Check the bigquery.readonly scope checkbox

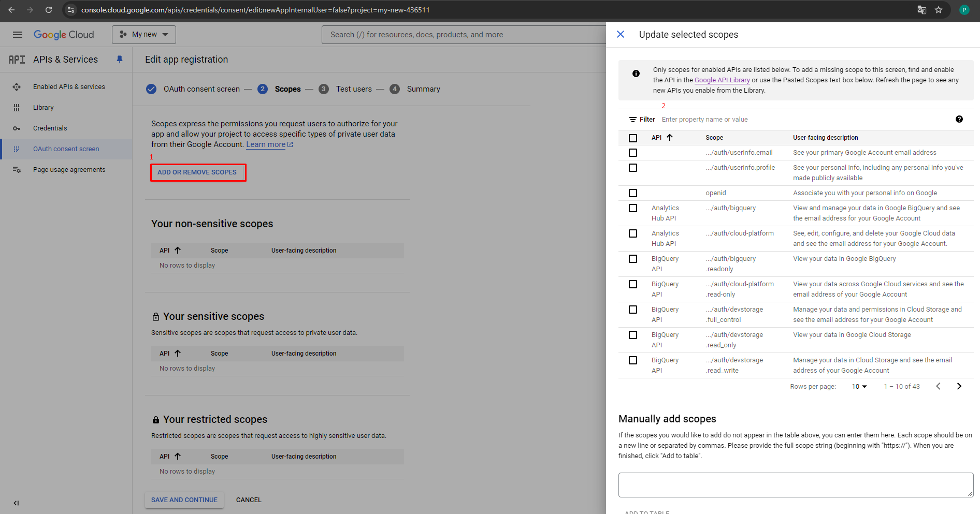[633, 259]
